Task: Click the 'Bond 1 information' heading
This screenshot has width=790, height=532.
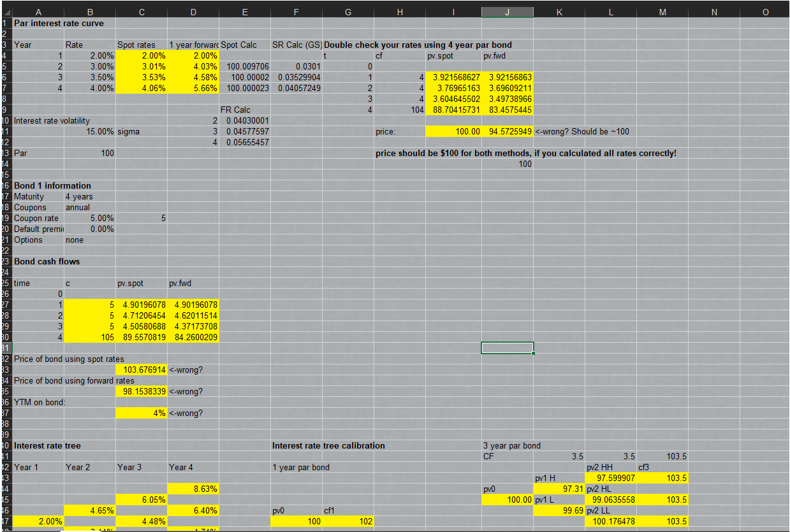Action: point(52,185)
